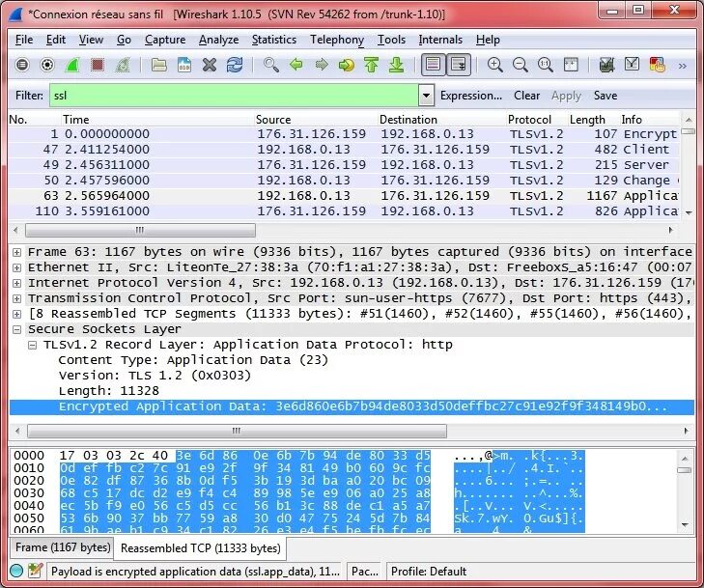
Task: Click the expert info status circle icon
Action: click(16, 571)
